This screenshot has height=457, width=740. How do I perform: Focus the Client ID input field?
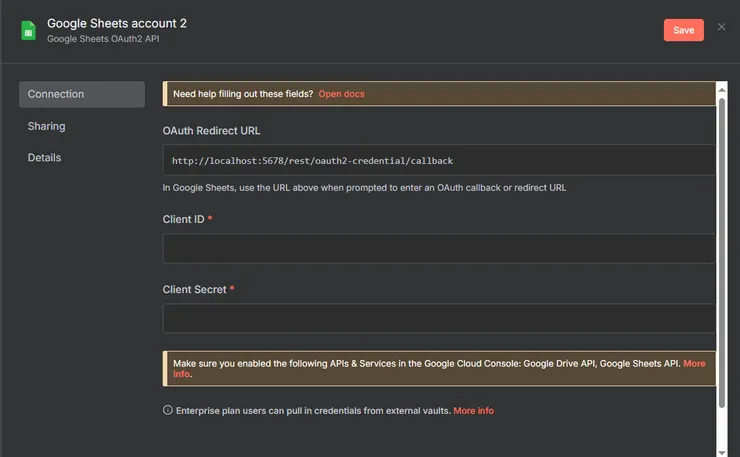(439, 248)
